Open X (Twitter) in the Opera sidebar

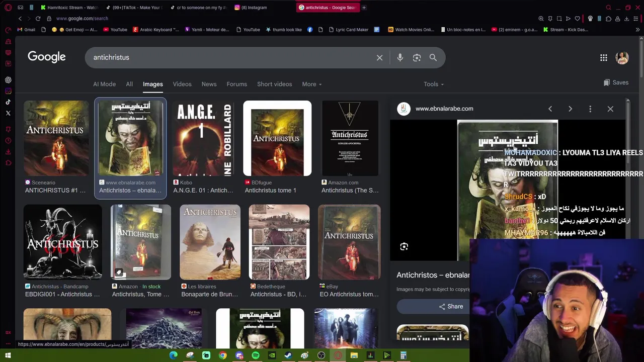8,113
